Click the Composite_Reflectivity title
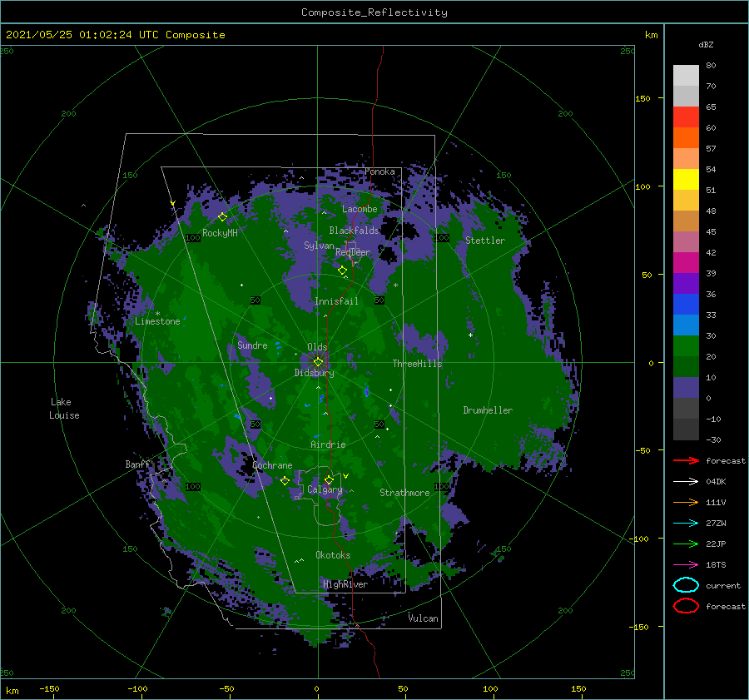 [x=374, y=12]
